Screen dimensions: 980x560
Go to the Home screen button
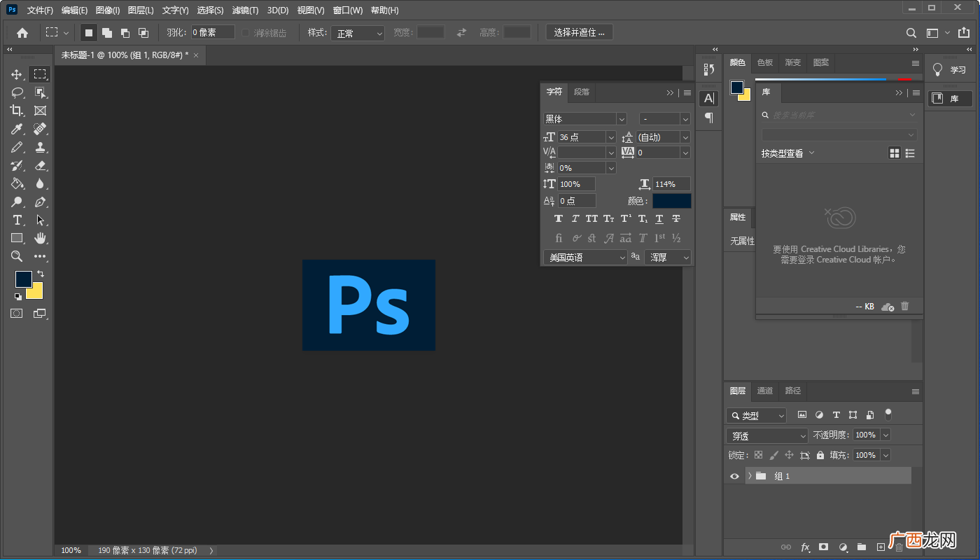coord(22,32)
